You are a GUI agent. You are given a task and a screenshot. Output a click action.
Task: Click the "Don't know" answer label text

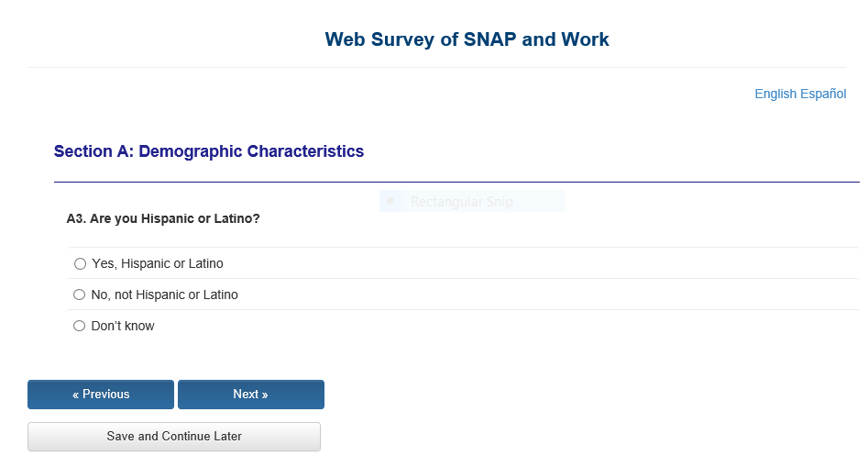[123, 327]
